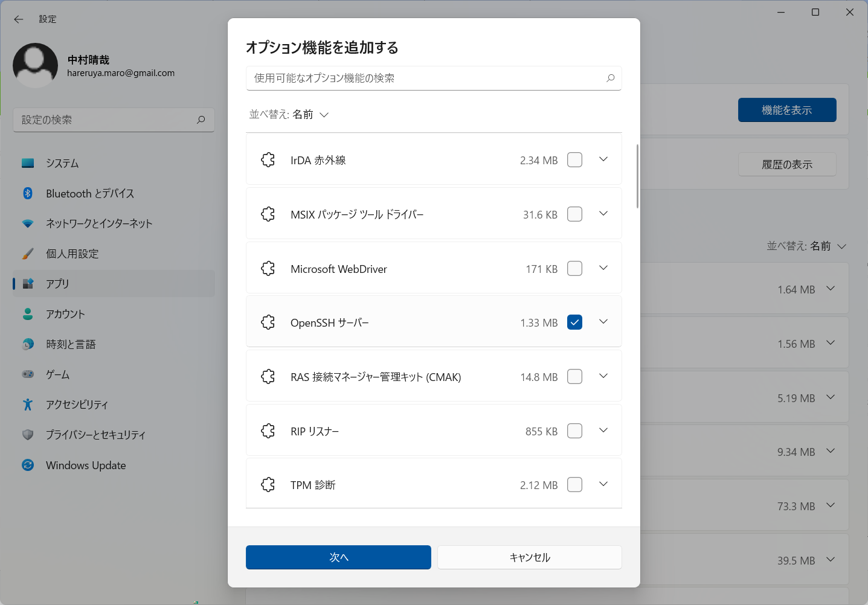868x605 pixels.
Task: Focus the 設定の検索 field
Action: [x=114, y=120]
